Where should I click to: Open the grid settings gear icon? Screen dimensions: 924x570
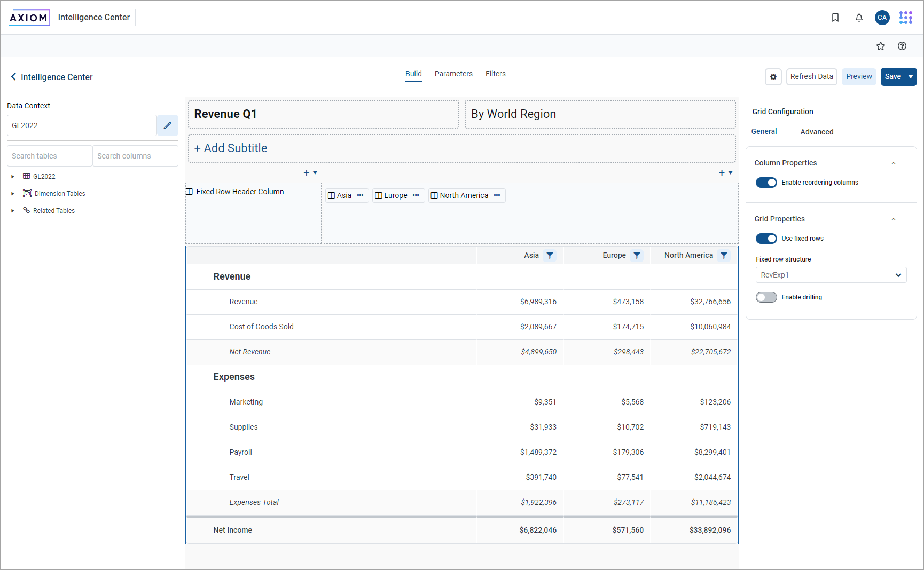click(773, 77)
